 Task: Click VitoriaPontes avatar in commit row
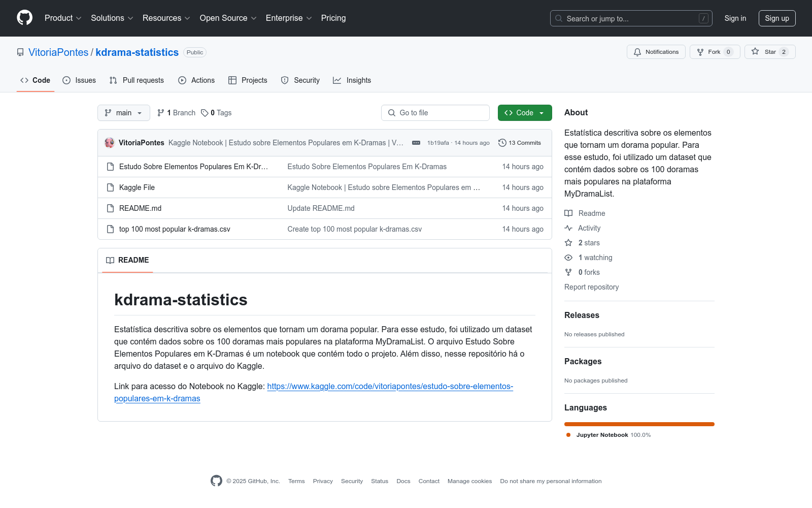click(x=110, y=143)
